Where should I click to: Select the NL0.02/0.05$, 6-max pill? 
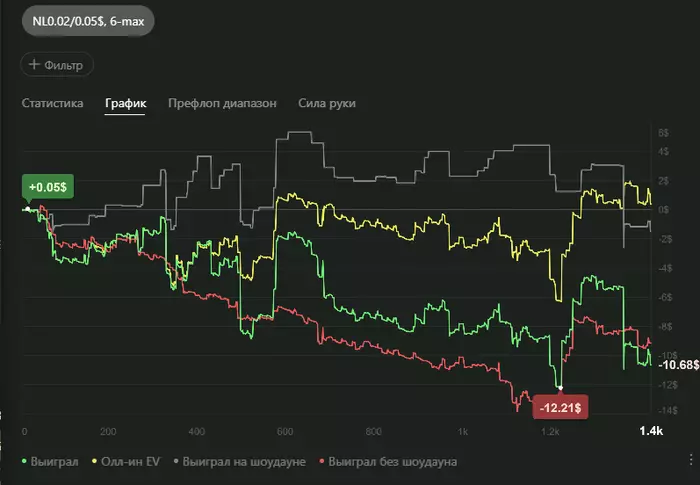[x=88, y=21]
